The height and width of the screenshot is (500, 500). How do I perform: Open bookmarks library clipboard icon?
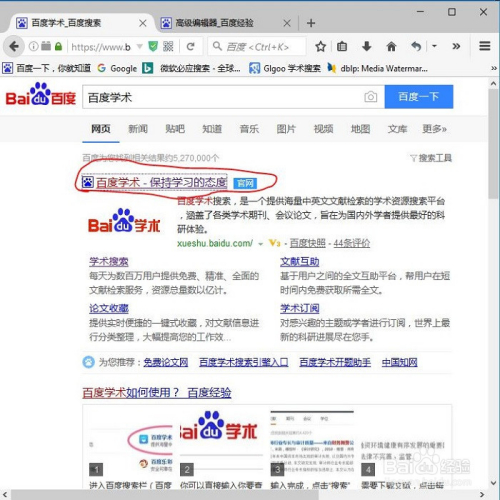pyautogui.click(x=342, y=46)
